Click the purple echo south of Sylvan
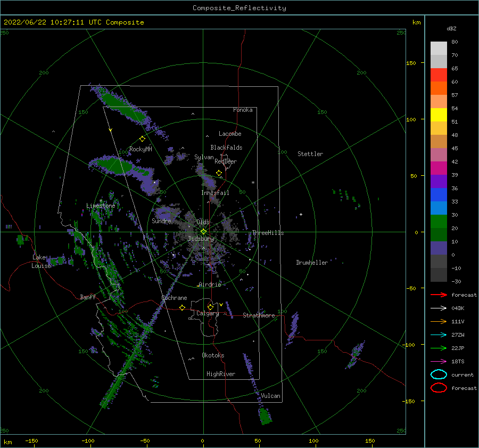Image resolution: width=479 pixels, height=448 pixels. tap(209, 181)
